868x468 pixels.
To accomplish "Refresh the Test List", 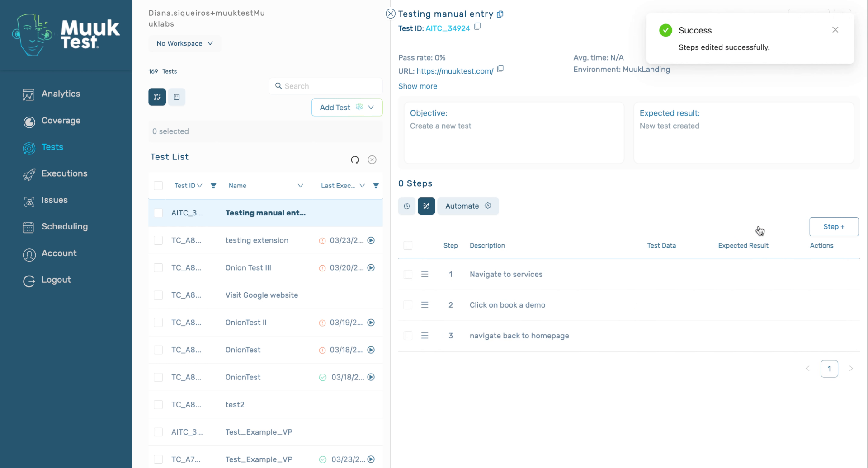I will pyautogui.click(x=355, y=159).
